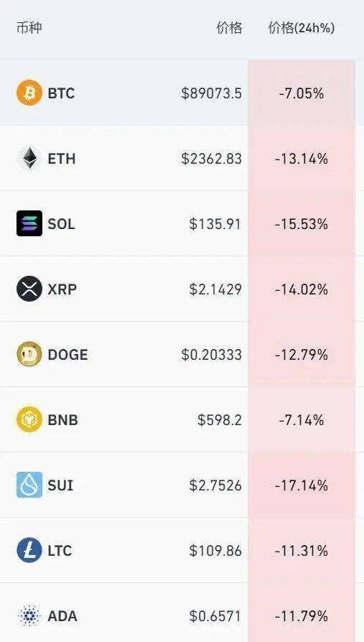Sort by the 币种 column header

point(29,28)
